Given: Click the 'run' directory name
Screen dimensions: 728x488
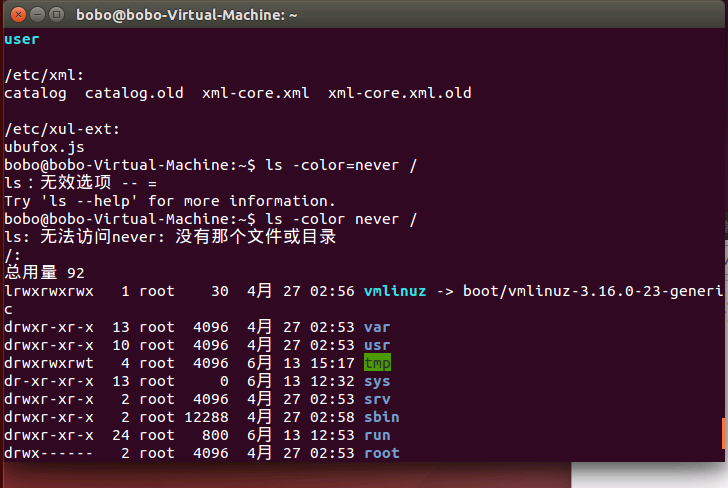Looking at the screenshot, I should click(377, 435).
